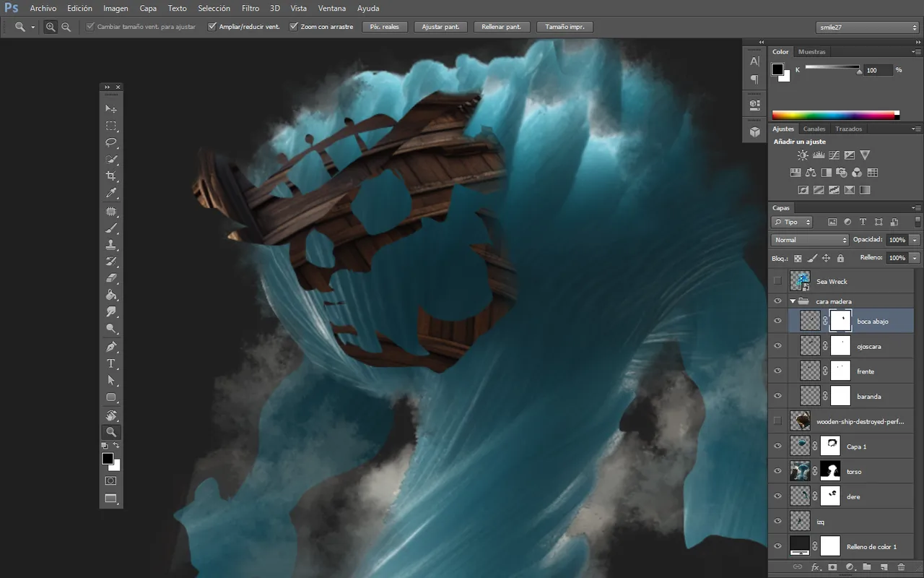Select the Eyedropper tool
Viewport: 924px width, 578px height.
click(x=110, y=193)
